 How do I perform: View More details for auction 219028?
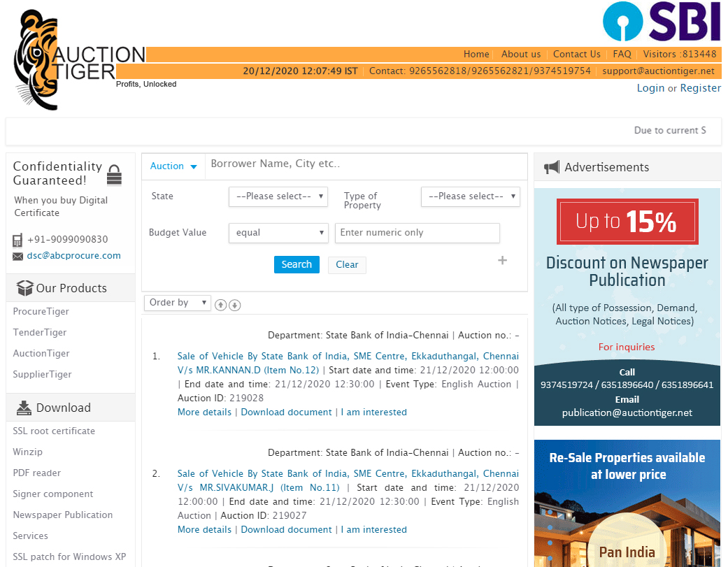coord(204,412)
